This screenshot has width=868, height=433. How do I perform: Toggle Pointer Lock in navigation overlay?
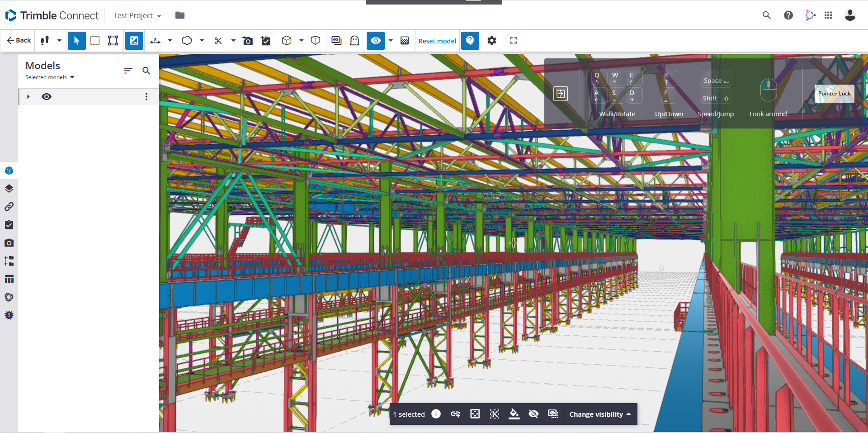coord(834,94)
